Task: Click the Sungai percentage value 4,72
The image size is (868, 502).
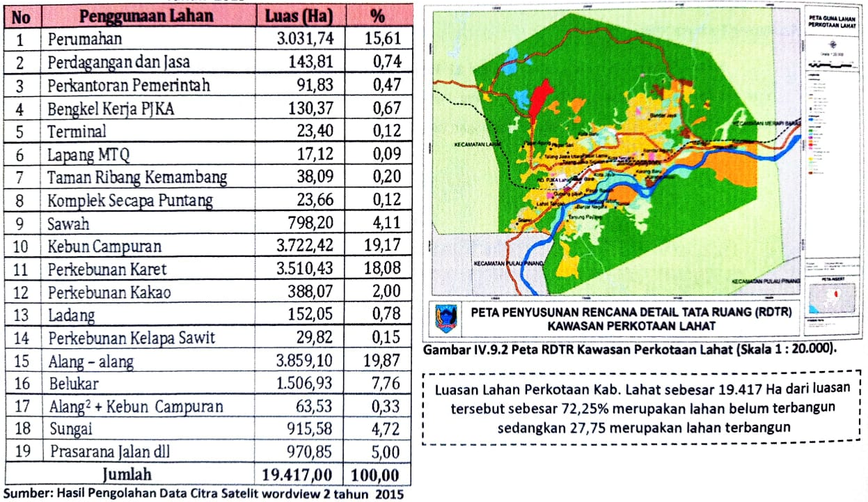Action: [386, 429]
